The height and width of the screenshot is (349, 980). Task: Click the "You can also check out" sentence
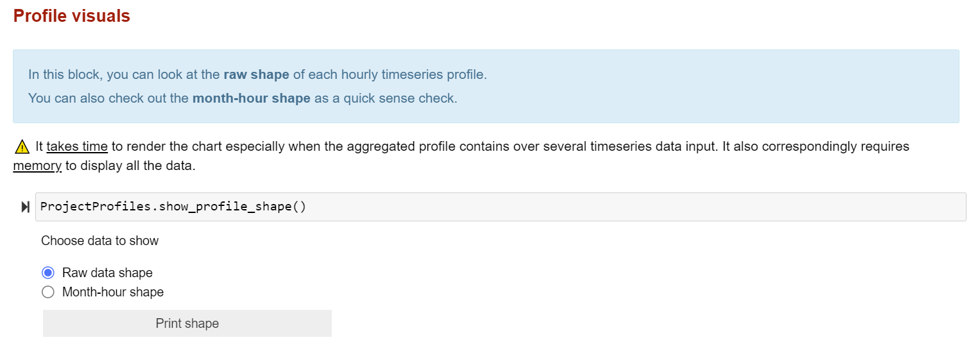point(243,99)
